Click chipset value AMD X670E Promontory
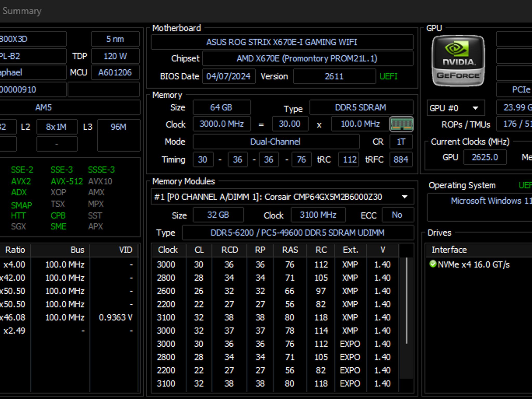532x399 pixels. pyautogui.click(x=308, y=58)
